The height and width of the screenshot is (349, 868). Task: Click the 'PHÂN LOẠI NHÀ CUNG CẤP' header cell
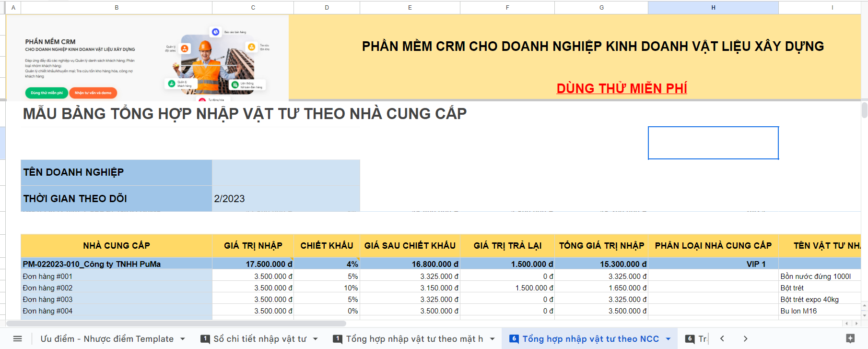pos(713,246)
